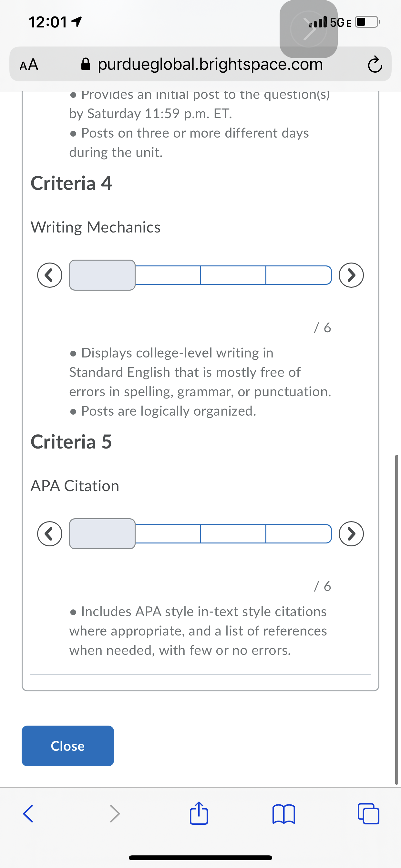
Task: Open the Safari tabs overview icon
Action: coord(368,814)
